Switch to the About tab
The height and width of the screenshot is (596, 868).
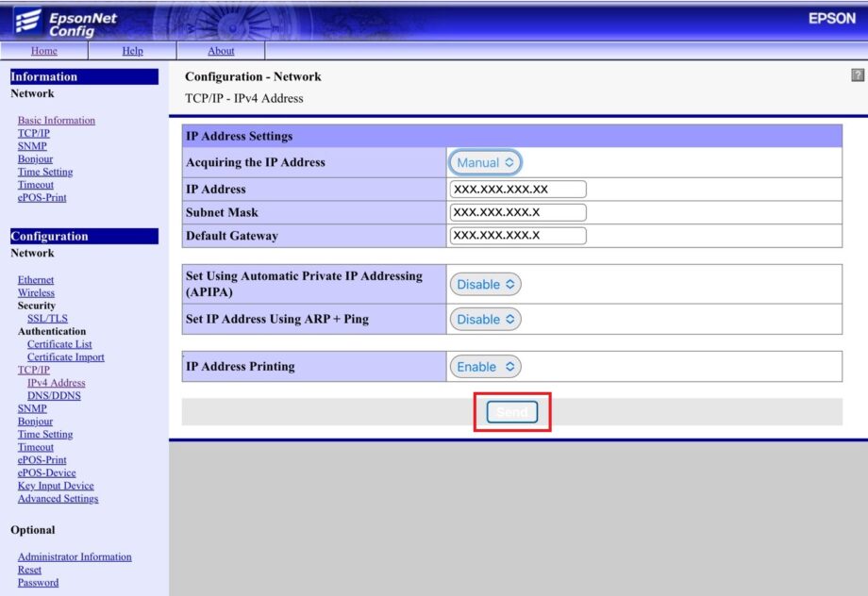pos(221,51)
